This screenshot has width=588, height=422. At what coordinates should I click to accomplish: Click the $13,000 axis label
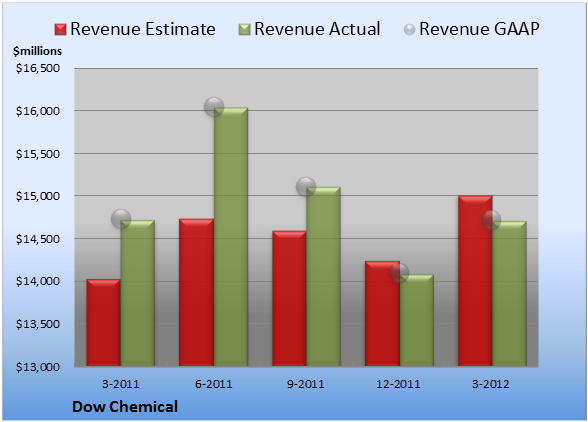(x=38, y=367)
